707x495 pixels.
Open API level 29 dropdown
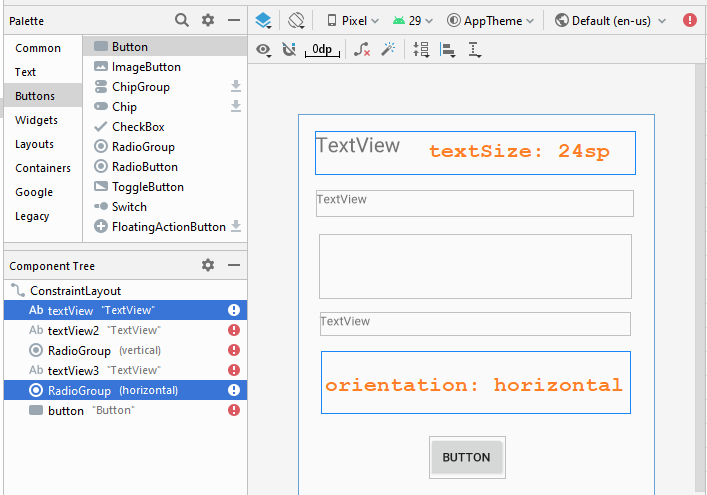[x=413, y=21]
